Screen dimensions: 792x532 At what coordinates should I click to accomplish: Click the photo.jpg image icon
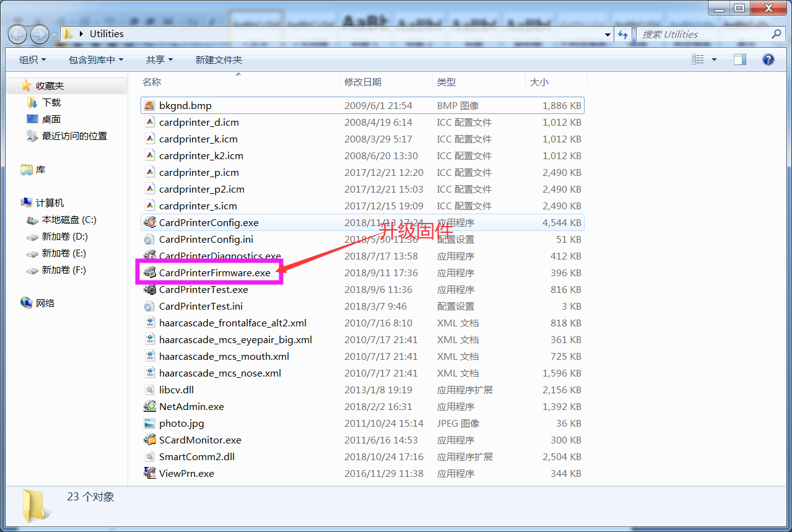click(x=149, y=423)
